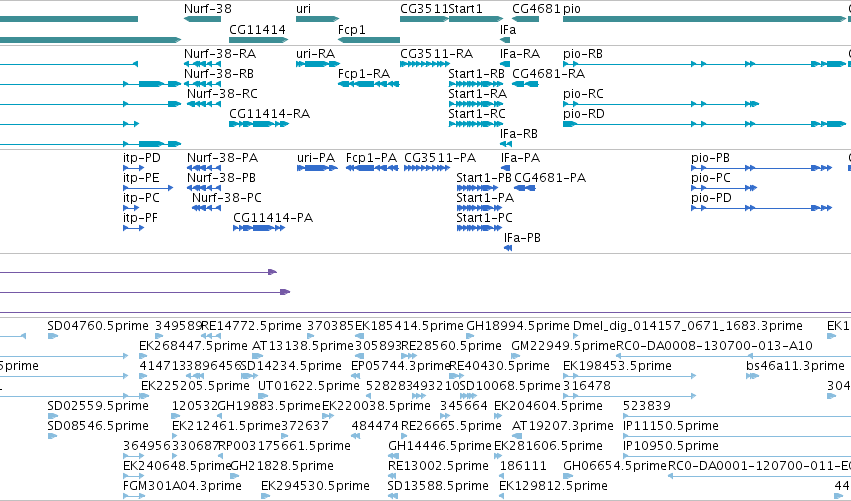The height and width of the screenshot is (501, 851).
Task: Click the Fcp1 gene bar
Action: [x=369, y=40]
